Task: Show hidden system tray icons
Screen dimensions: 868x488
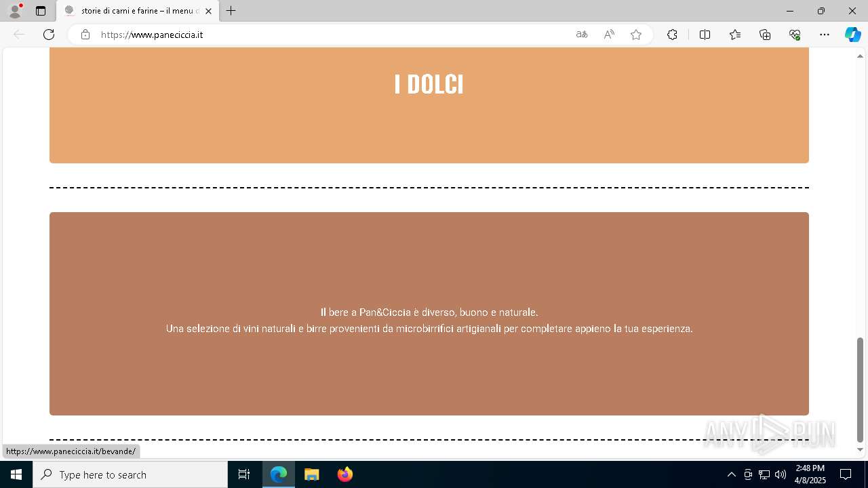Action: [731, 474]
